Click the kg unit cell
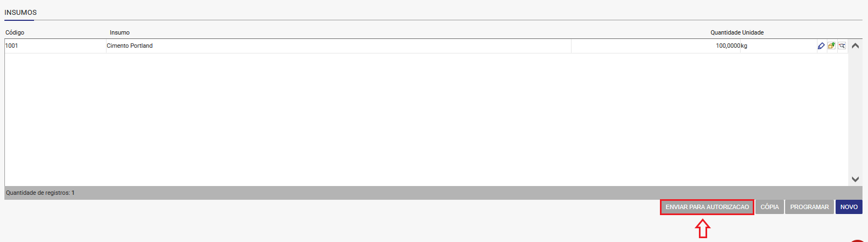 778,46
